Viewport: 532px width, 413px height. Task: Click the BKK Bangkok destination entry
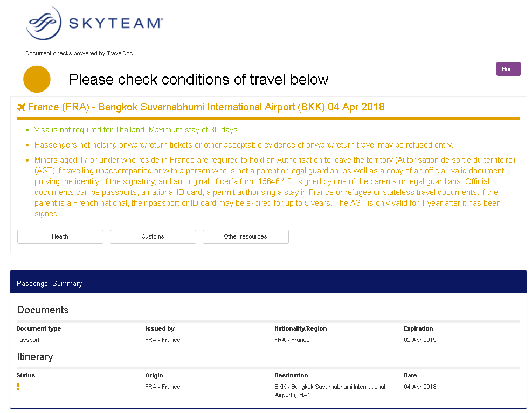(x=329, y=390)
